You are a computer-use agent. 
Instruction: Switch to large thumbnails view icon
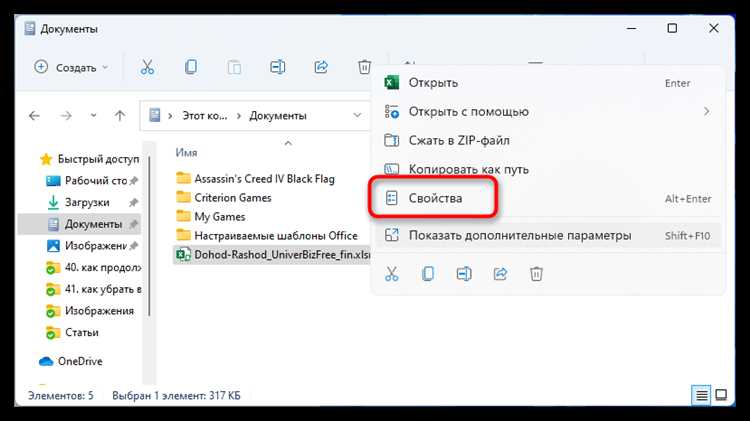pyautogui.click(x=721, y=396)
